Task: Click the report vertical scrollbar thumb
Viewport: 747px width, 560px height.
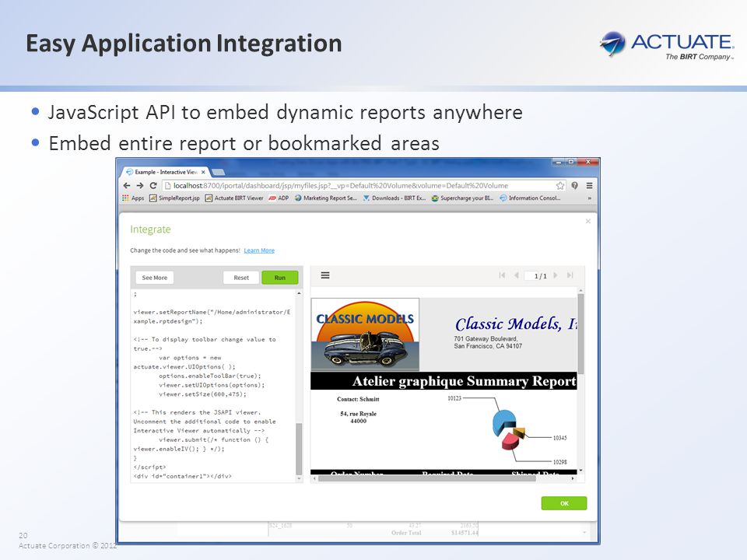Action: coord(580,334)
